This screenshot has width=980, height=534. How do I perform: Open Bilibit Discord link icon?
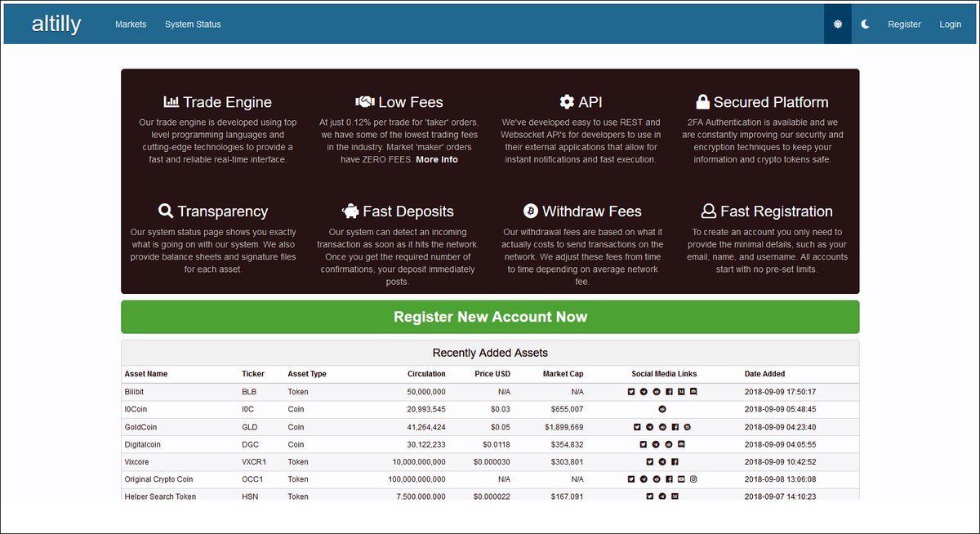[x=693, y=392]
